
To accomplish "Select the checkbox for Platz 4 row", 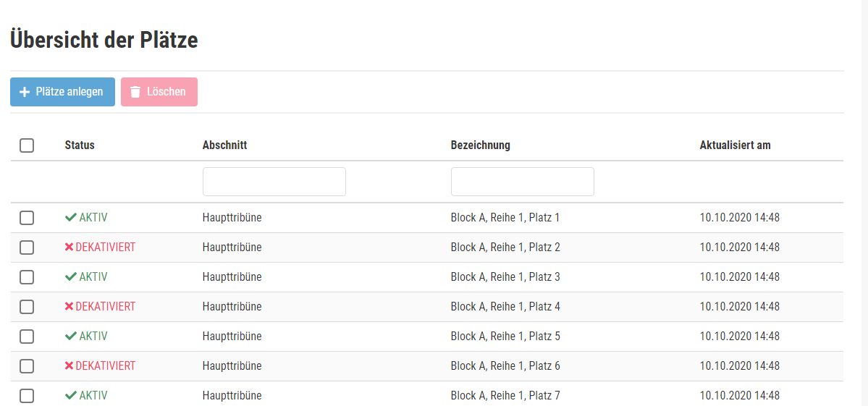I will pyautogui.click(x=27, y=307).
